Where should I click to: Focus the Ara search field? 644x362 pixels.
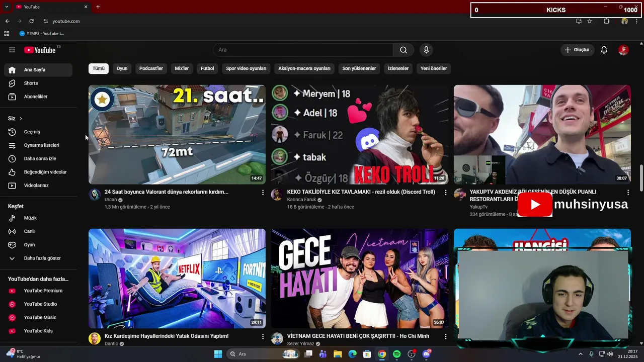point(303,50)
